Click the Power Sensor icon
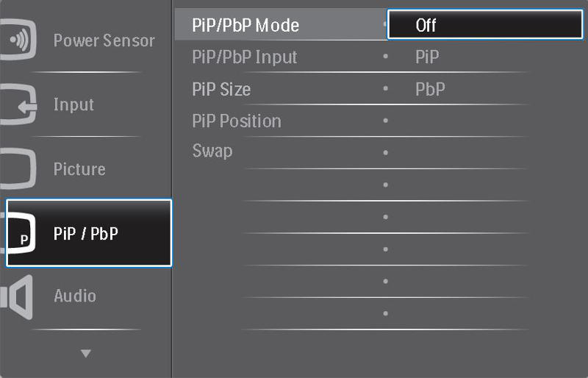The height and width of the screenshot is (378, 588). coord(18,40)
